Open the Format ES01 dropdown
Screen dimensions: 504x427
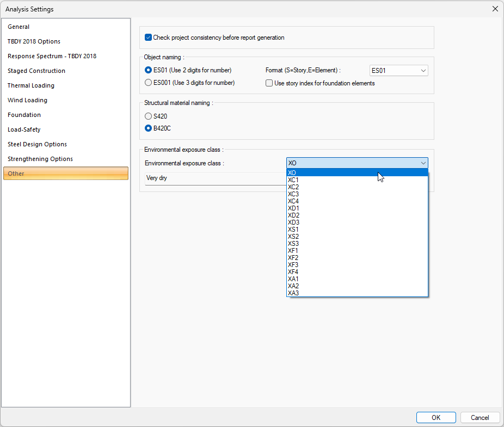(x=398, y=71)
